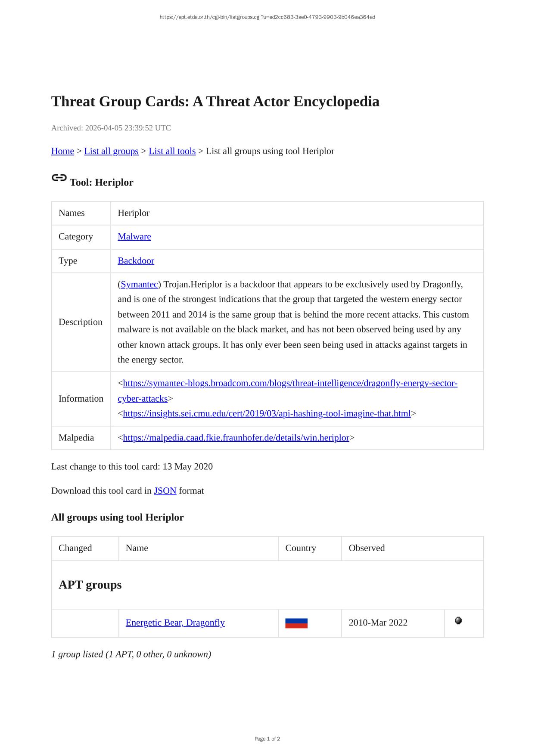Viewport: 535px width, 756px height.
Task: Download tool card via JSON link
Action: tap(165, 491)
